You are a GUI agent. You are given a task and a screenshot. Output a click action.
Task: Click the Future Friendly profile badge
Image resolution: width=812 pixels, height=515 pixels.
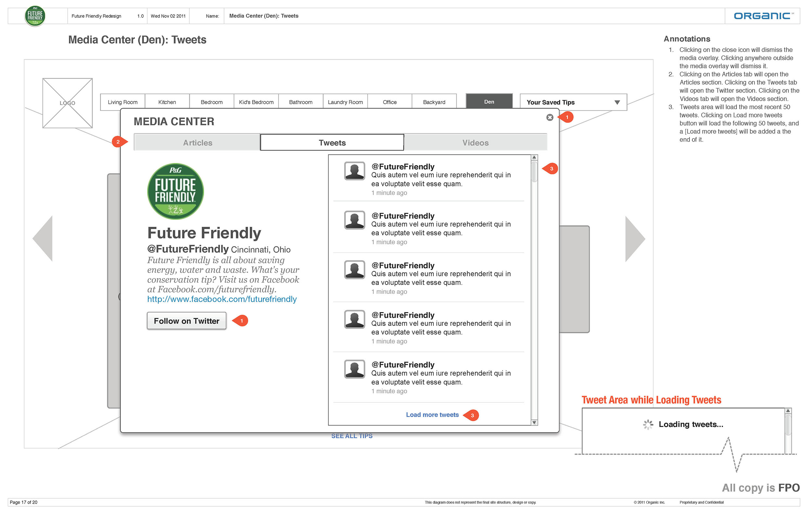(x=175, y=191)
